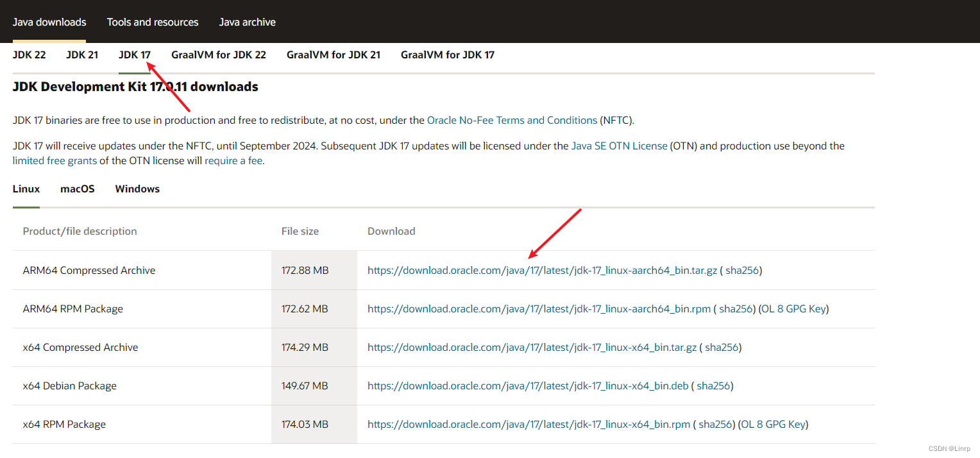The height and width of the screenshot is (458, 980).
Task: Open the Java SE OTN License link
Action: 620,146
